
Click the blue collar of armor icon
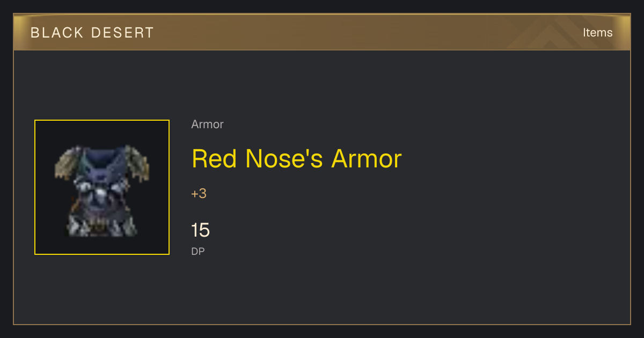pos(102,157)
